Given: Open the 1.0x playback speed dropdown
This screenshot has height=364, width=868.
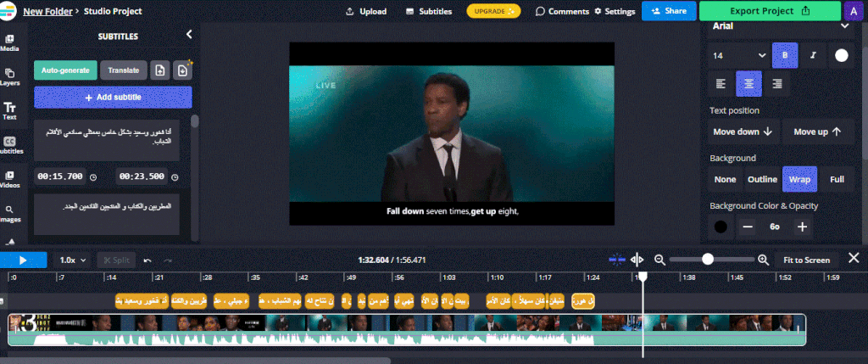Looking at the screenshot, I should (73, 260).
